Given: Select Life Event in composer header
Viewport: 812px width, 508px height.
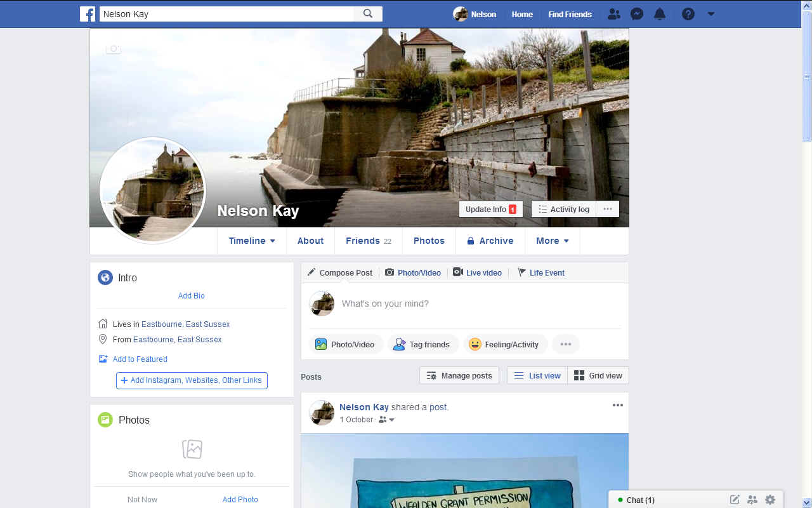Looking at the screenshot, I should (x=541, y=272).
